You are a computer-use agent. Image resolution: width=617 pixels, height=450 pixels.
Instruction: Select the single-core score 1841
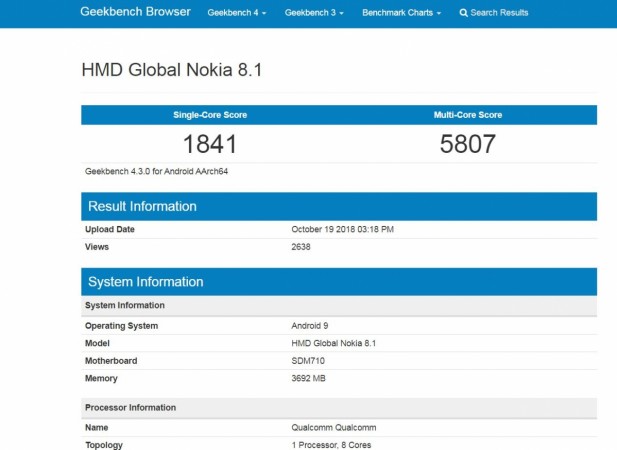210,144
